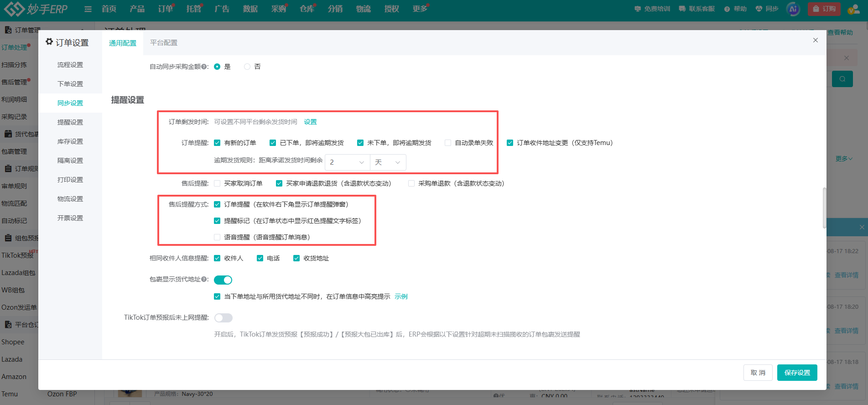This screenshot has height=405, width=868.
Task: Open 提醒设置 in settings sidebar
Action: click(x=70, y=122)
